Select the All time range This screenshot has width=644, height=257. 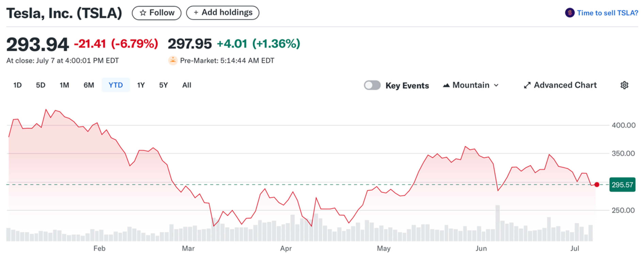187,85
